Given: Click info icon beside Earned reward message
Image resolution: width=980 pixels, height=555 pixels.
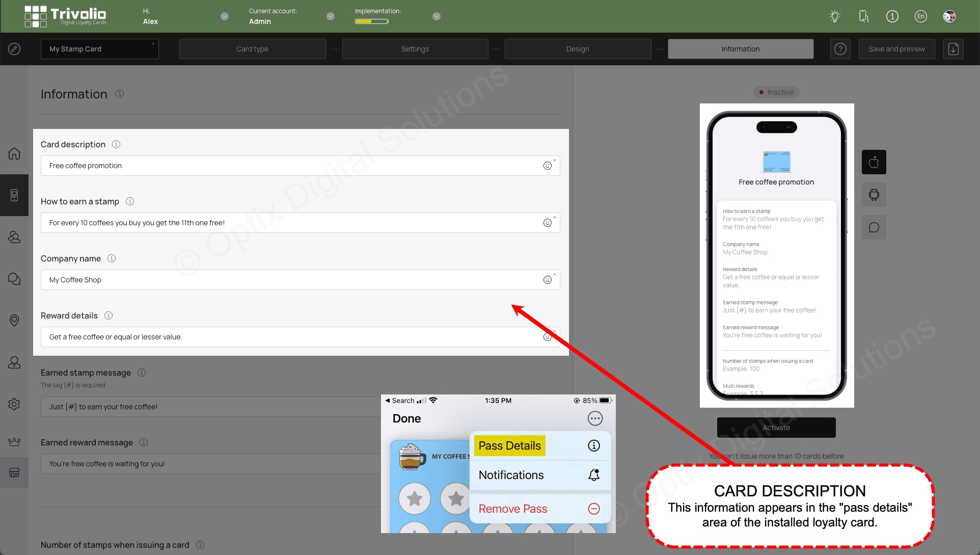Looking at the screenshot, I should (144, 442).
